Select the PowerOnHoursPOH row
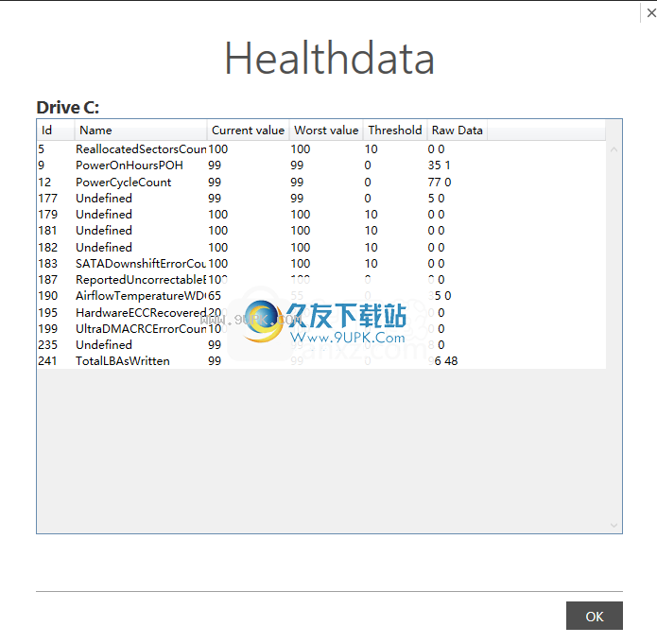 coord(321,165)
